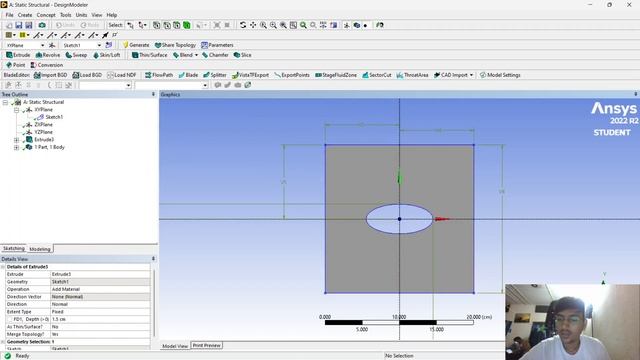
Task: Pin the Details View panel
Action: (153, 259)
